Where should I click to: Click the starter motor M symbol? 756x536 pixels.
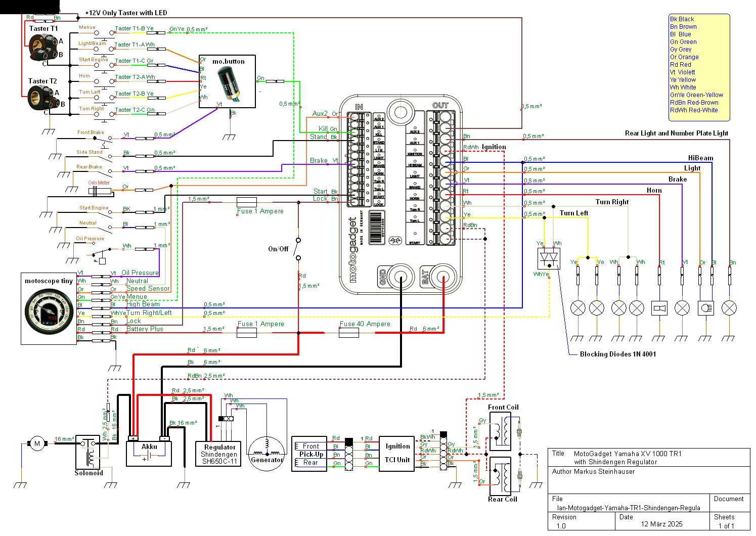(36, 444)
